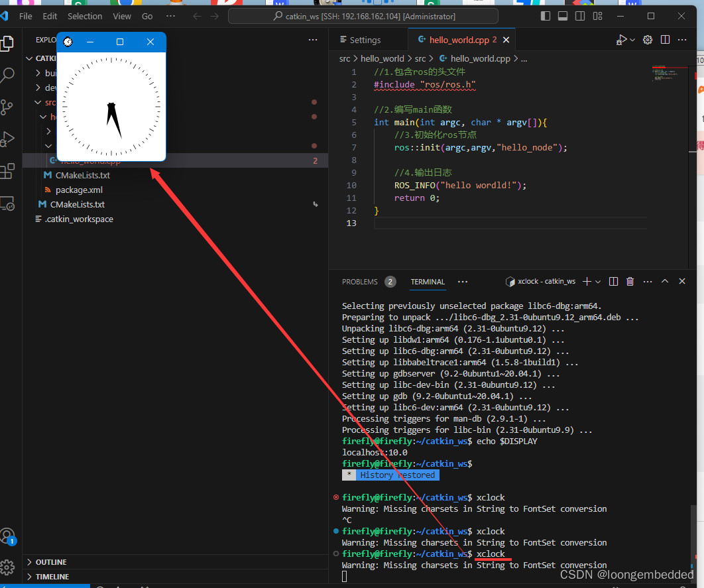Viewport: 704px width, 588px height.
Task: Select the xclock - catkin_ws terminal label
Action: click(x=540, y=282)
